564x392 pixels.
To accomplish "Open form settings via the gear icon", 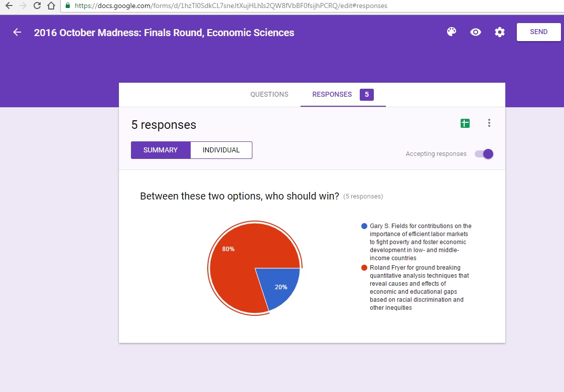I will coord(500,32).
